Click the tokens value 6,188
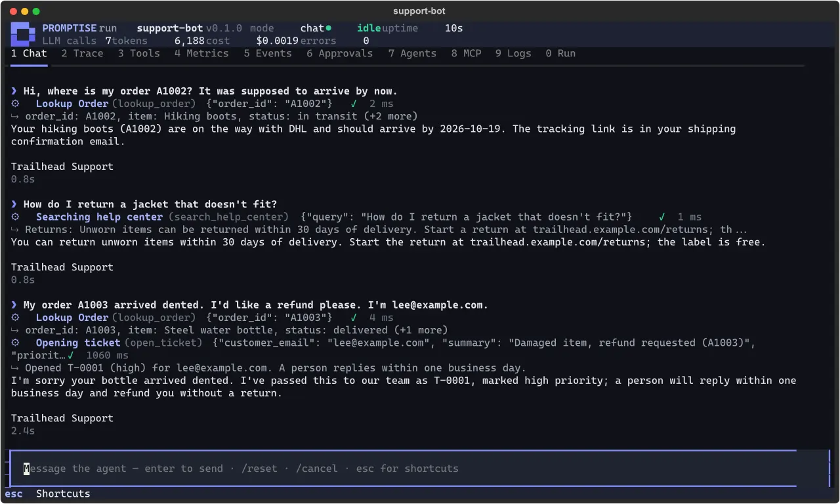 190,41
